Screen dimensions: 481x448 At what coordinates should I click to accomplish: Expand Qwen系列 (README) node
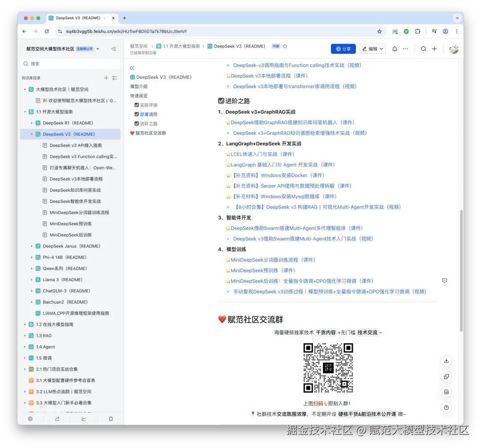point(32,268)
